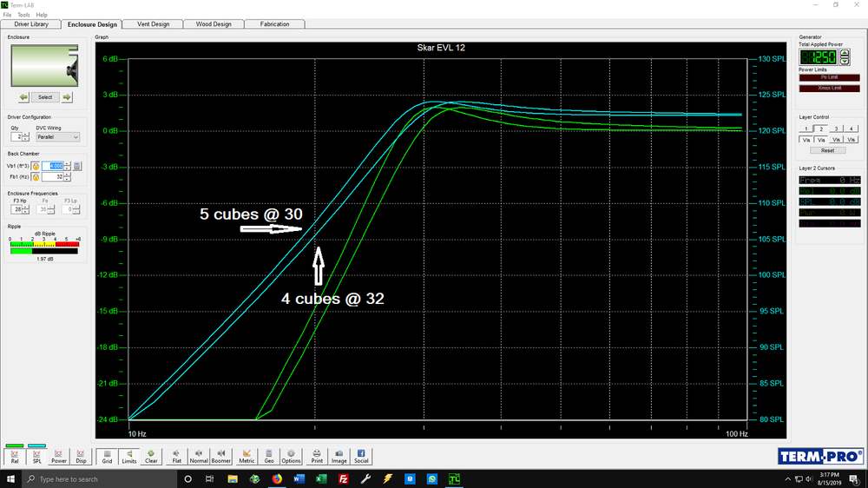Click the green layer color indicator
Screen dimensions: 868x488
(15, 445)
